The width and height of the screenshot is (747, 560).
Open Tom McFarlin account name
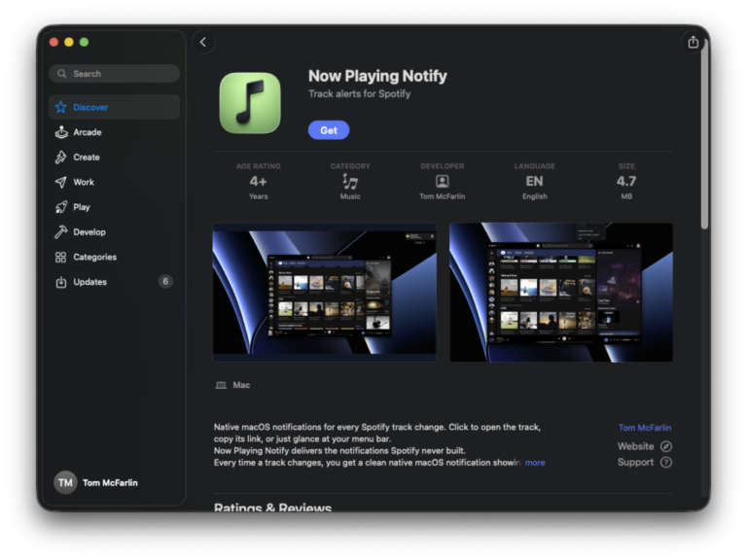pos(110,483)
